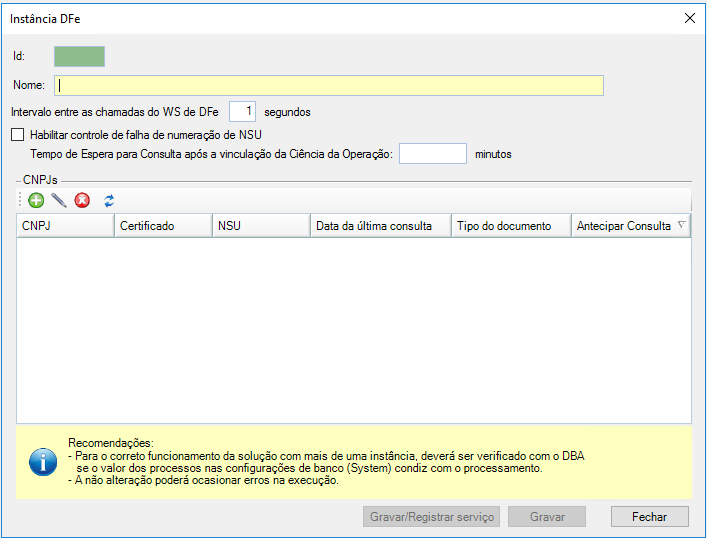The width and height of the screenshot is (707, 538).
Task: Sort by CNPJ column header
Action: (65, 226)
